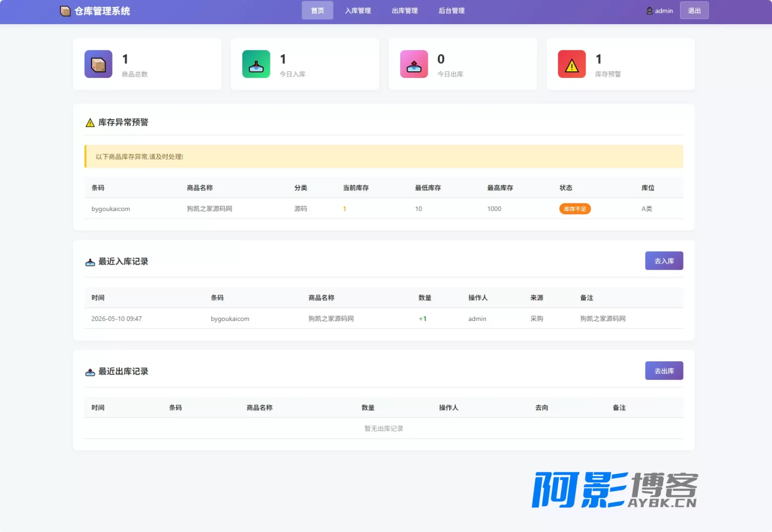The image size is (772, 532).
Task: Click the 商品总数 box icon
Action: (x=99, y=64)
